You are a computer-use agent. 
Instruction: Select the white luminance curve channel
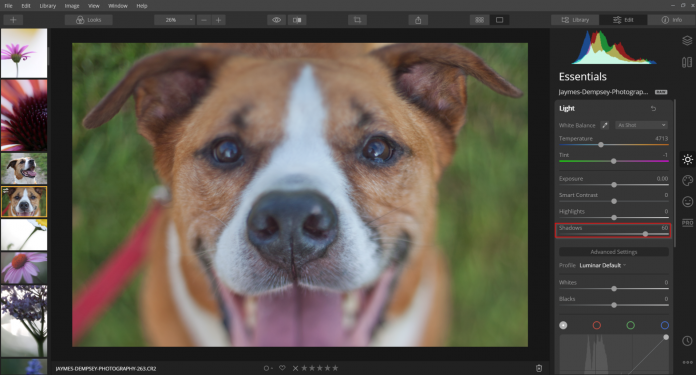click(563, 325)
